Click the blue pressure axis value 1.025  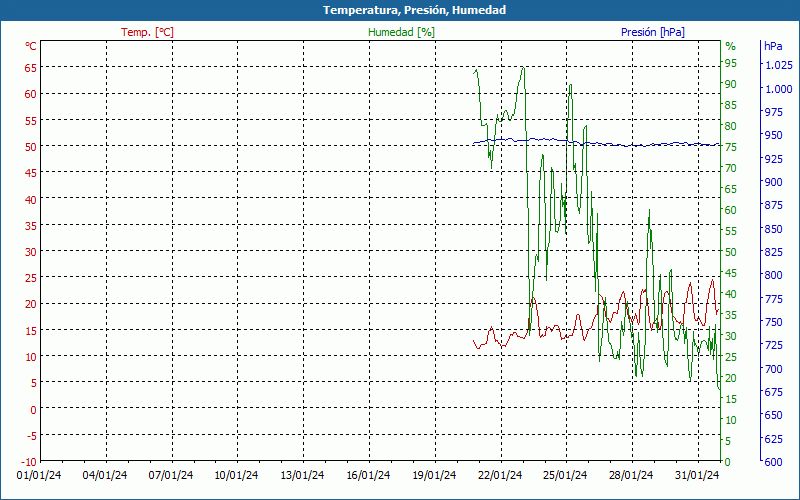click(779, 65)
